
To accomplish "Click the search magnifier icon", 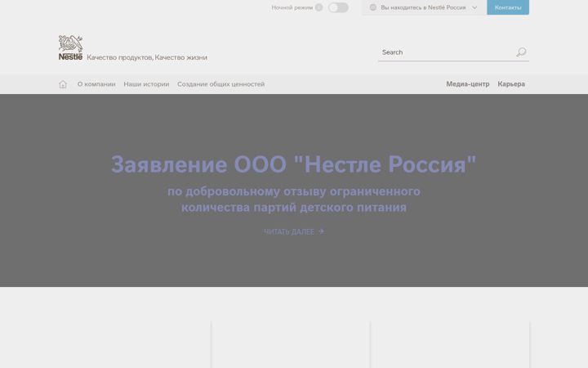I will click(x=521, y=52).
